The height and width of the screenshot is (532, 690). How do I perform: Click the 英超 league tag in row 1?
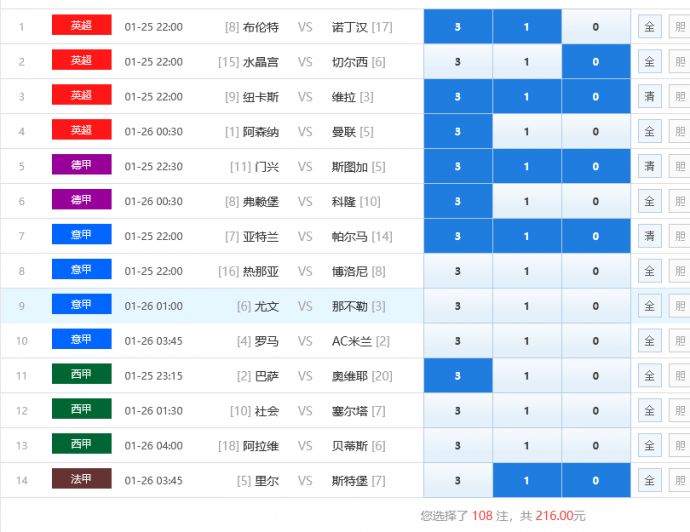pos(81,26)
